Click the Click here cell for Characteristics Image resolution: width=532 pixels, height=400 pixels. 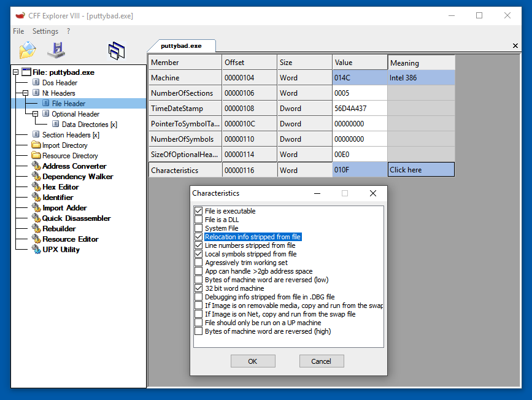[x=421, y=170]
